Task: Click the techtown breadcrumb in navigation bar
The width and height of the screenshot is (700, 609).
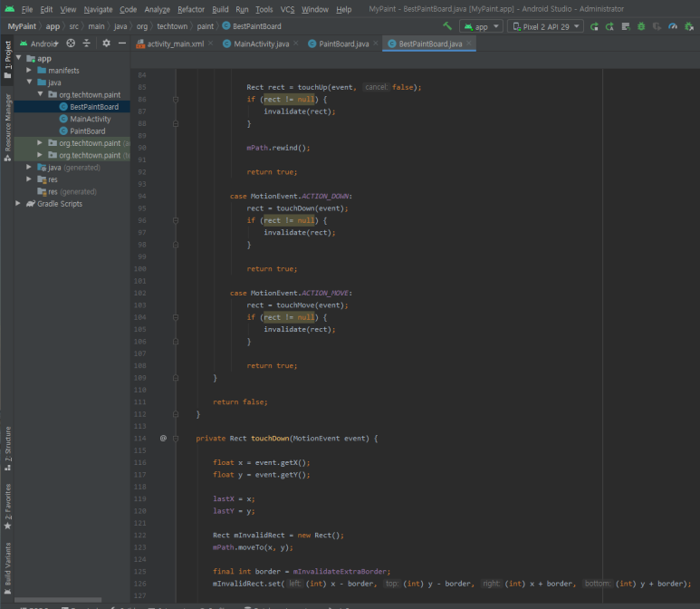Action: [x=172, y=26]
